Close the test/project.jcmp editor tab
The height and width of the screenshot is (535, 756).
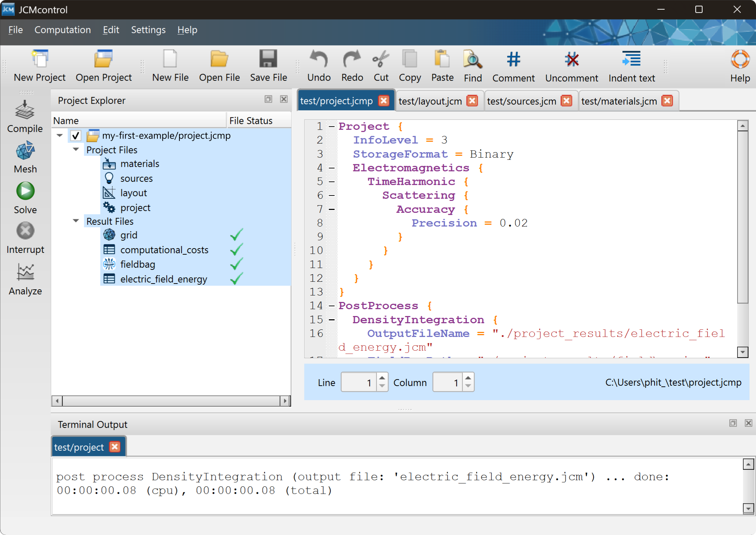[384, 101]
